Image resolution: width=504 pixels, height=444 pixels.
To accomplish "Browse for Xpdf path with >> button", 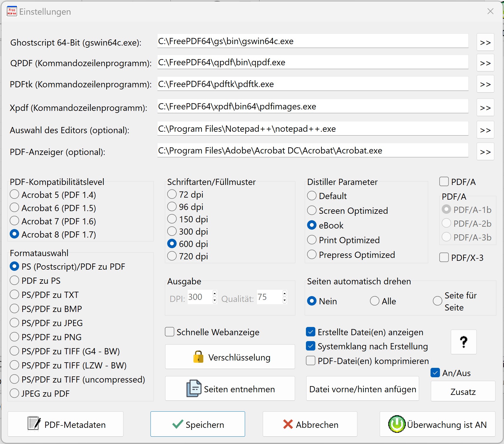I will 485,108.
